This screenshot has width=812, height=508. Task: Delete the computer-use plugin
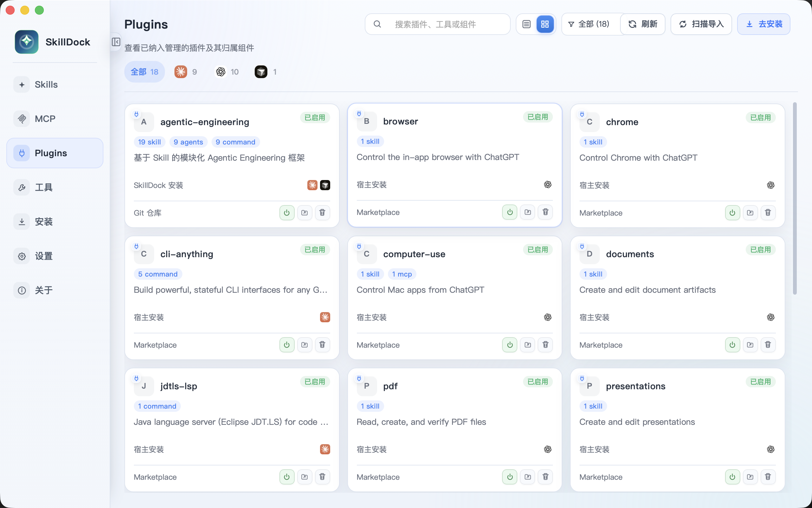pos(545,345)
